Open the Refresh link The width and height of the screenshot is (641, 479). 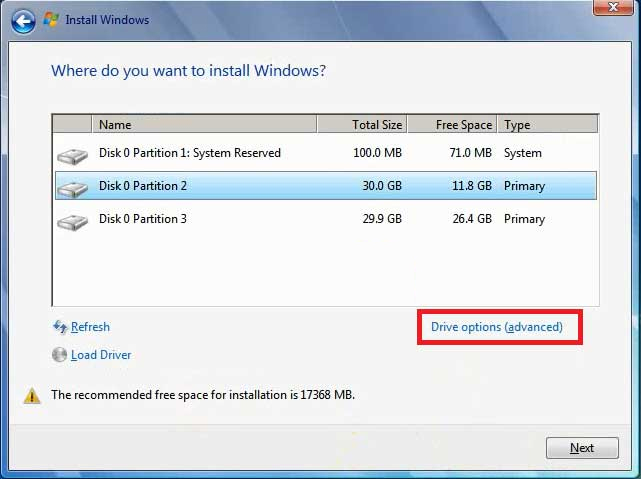(x=90, y=327)
